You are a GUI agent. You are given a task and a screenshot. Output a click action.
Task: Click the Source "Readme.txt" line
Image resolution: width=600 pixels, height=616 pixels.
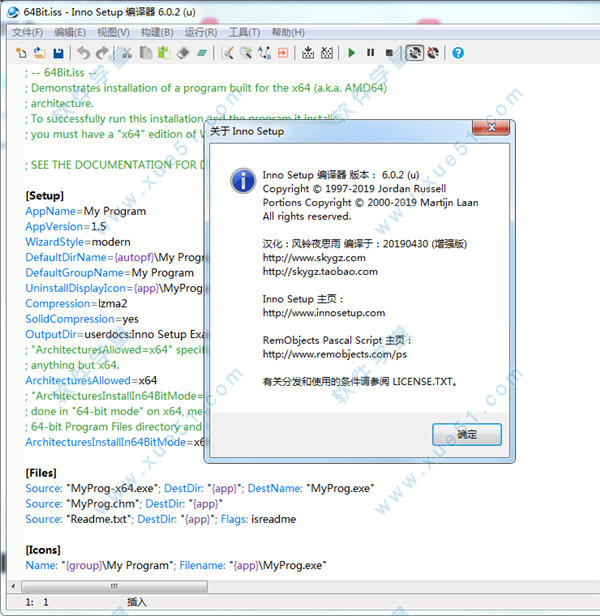(161, 519)
